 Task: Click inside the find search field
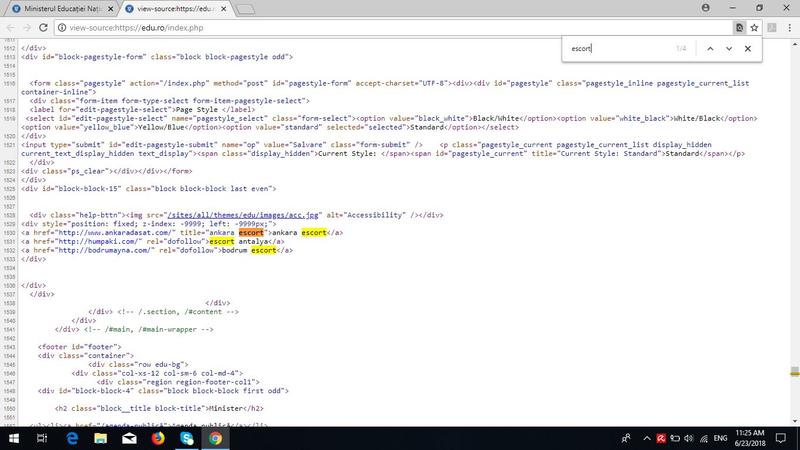coord(615,48)
